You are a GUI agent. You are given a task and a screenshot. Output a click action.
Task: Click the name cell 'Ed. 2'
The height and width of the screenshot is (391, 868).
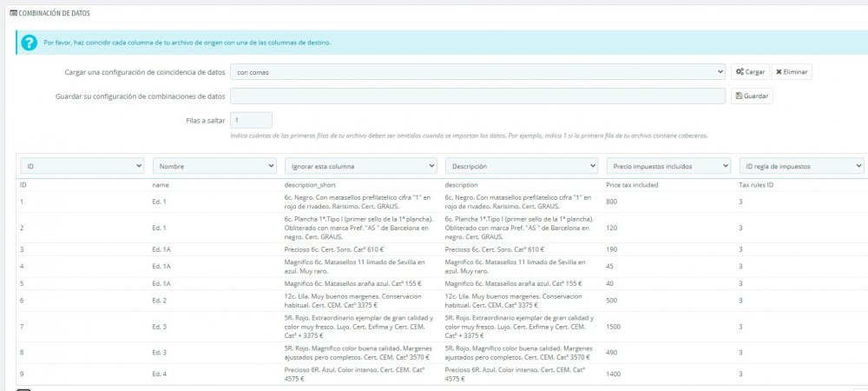click(x=160, y=301)
